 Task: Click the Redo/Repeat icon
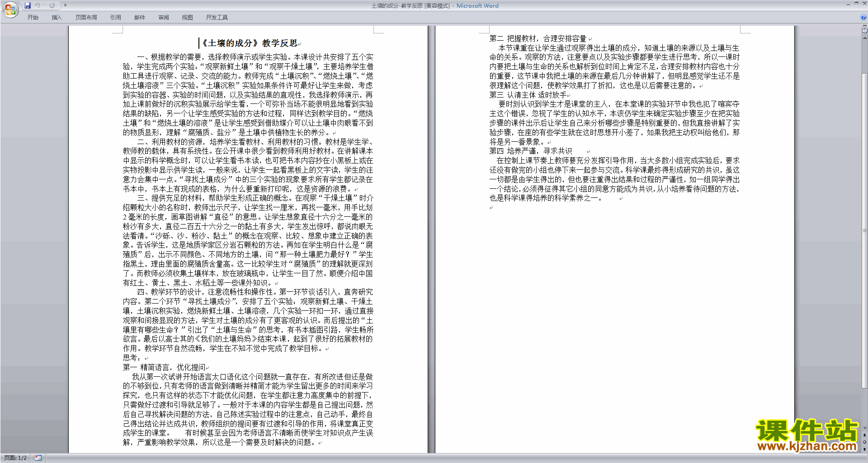[52, 5]
